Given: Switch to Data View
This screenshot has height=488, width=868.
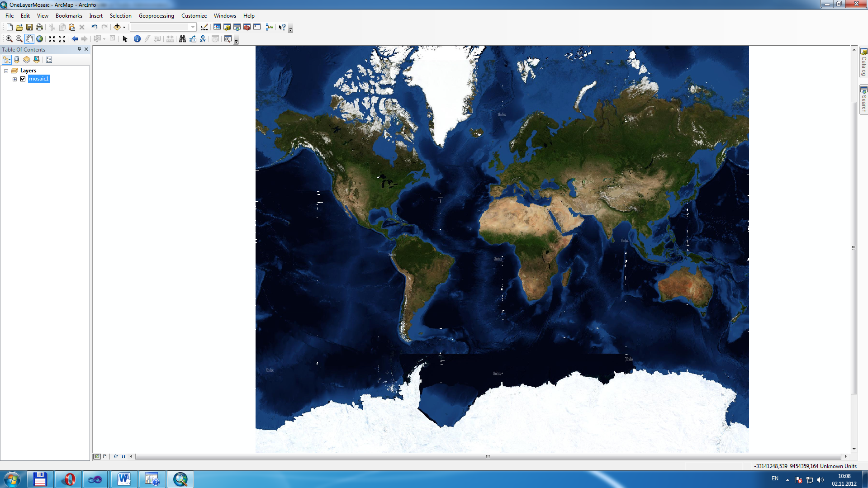Looking at the screenshot, I should (x=97, y=456).
